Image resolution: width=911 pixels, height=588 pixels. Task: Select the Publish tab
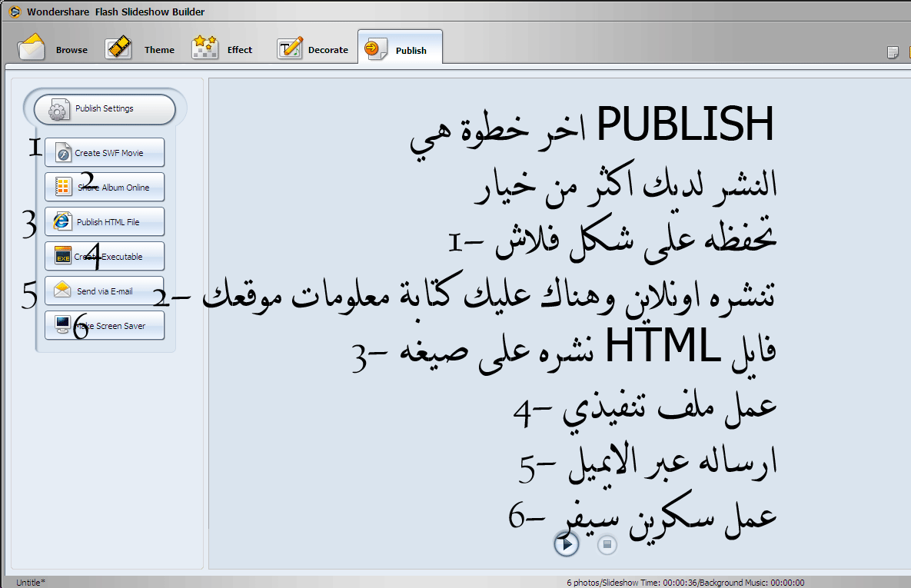pos(401,48)
